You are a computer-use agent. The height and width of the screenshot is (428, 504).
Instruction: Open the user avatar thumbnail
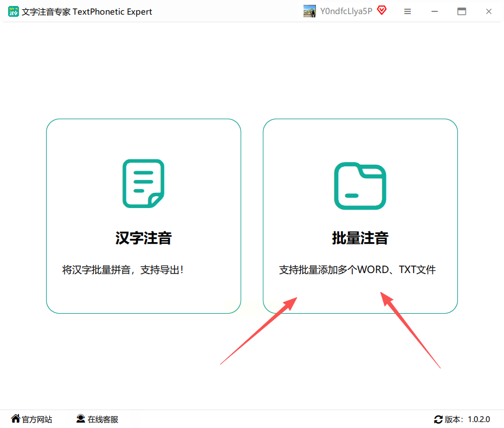pyautogui.click(x=309, y=11)
